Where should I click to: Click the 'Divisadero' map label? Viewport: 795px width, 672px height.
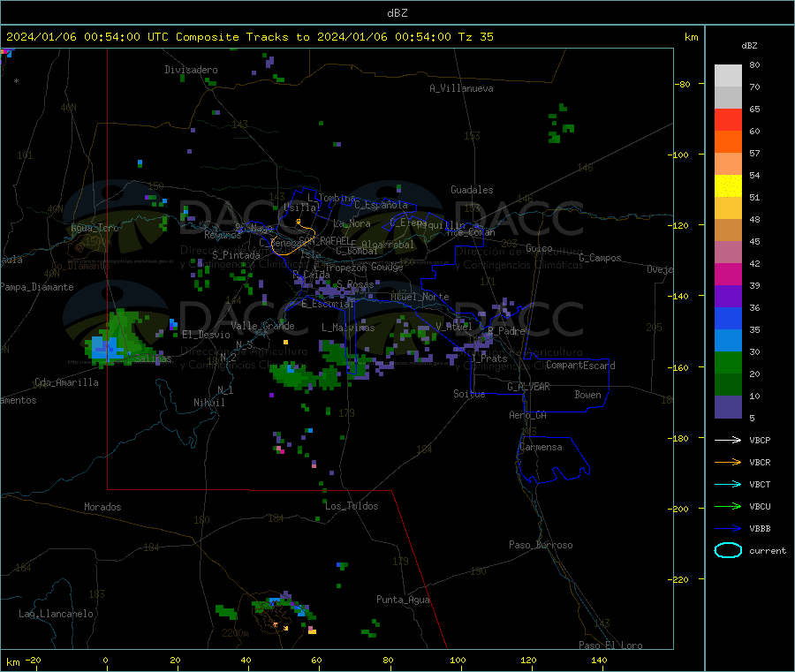(191, 70)
